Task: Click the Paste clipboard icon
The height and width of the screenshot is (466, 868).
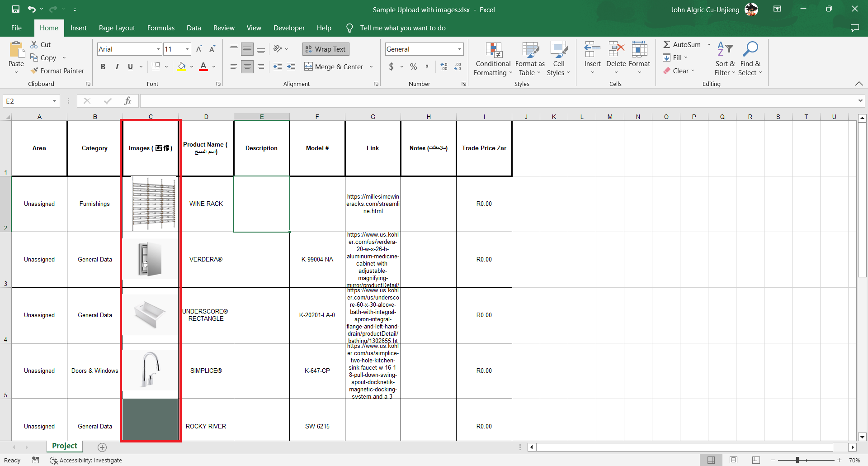Action: pyautogui.click(x=17, y=50)
